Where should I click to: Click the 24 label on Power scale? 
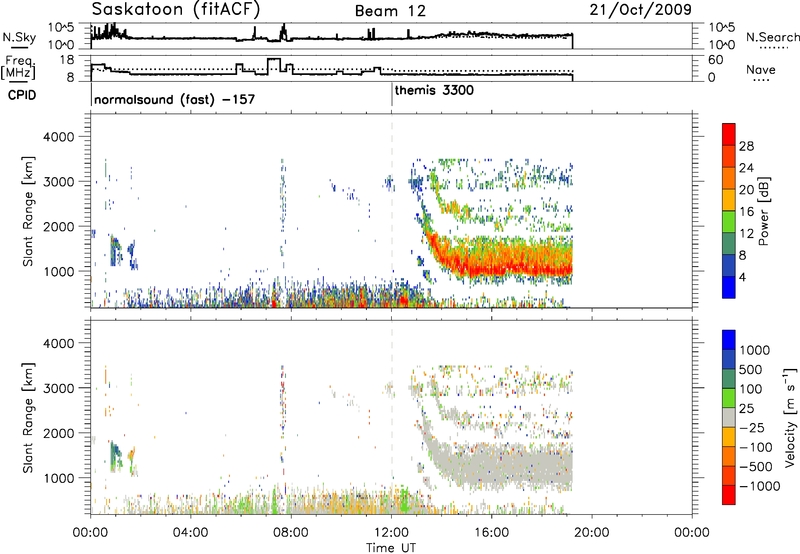(x=746, y=168)
